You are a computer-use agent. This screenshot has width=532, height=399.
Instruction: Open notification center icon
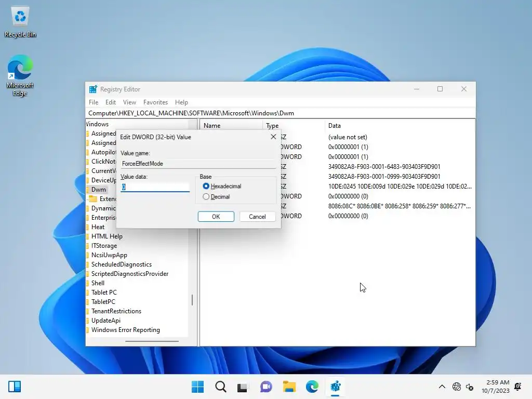pos(518,387)
